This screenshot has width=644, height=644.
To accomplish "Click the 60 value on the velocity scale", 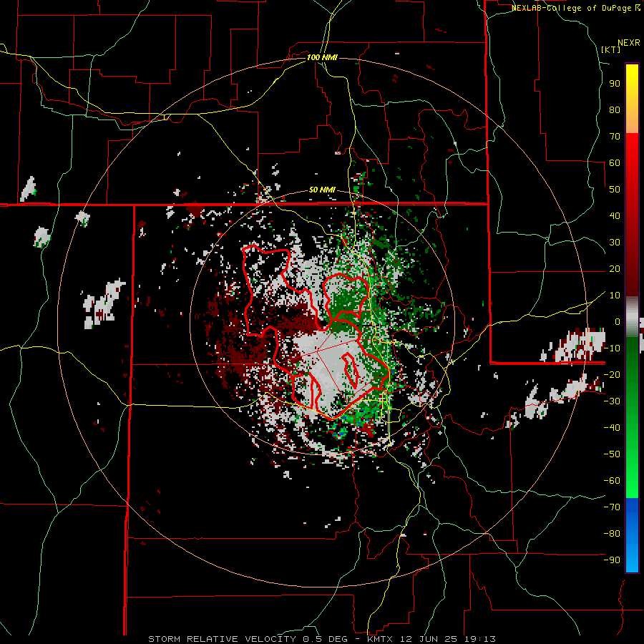I will click(615, 163).
